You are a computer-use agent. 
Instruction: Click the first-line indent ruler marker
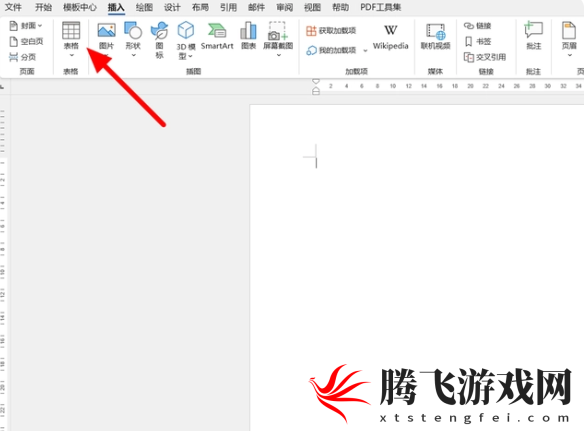click(316, 81)
